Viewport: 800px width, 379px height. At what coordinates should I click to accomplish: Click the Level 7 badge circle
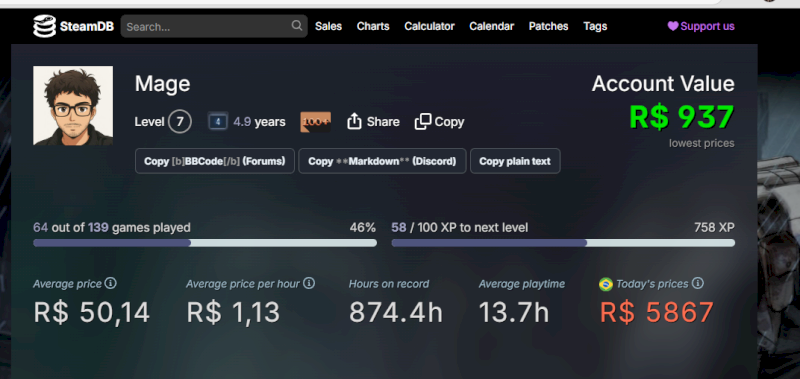coord(180,122)
